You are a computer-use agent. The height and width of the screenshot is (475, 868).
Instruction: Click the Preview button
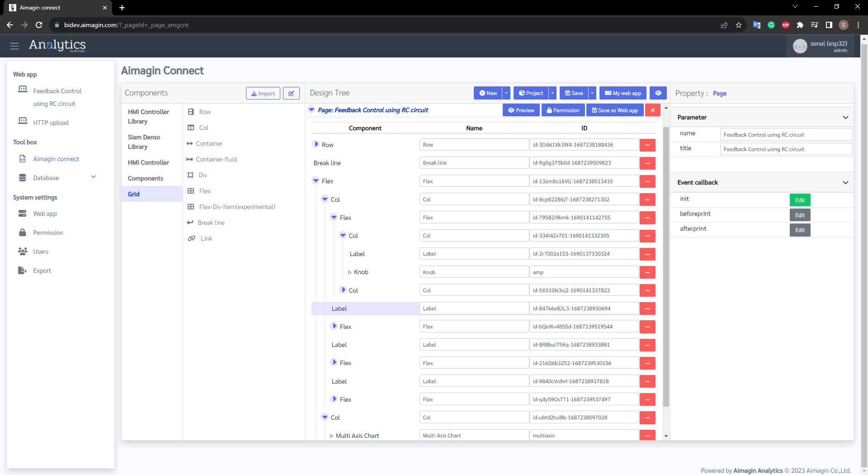521,110
